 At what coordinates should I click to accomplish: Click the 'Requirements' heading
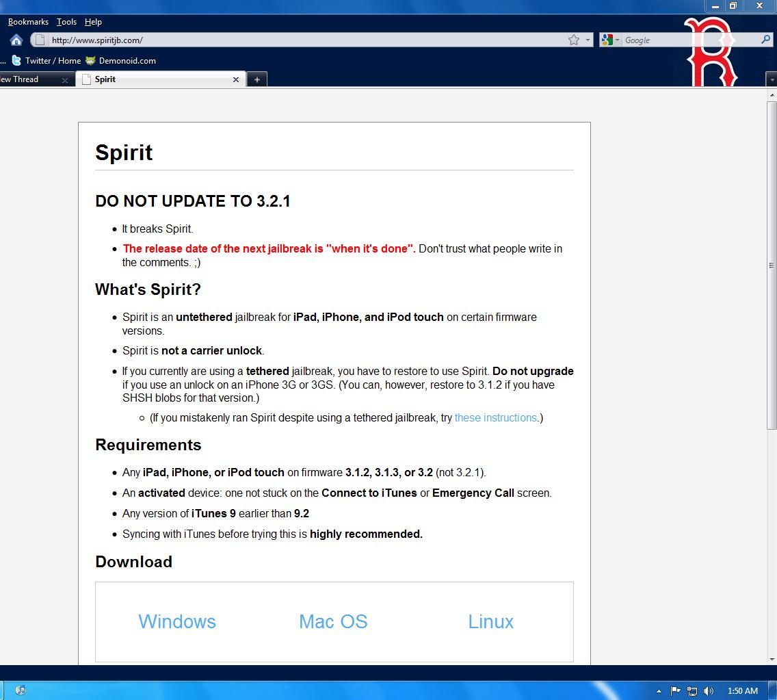point(148,445)
